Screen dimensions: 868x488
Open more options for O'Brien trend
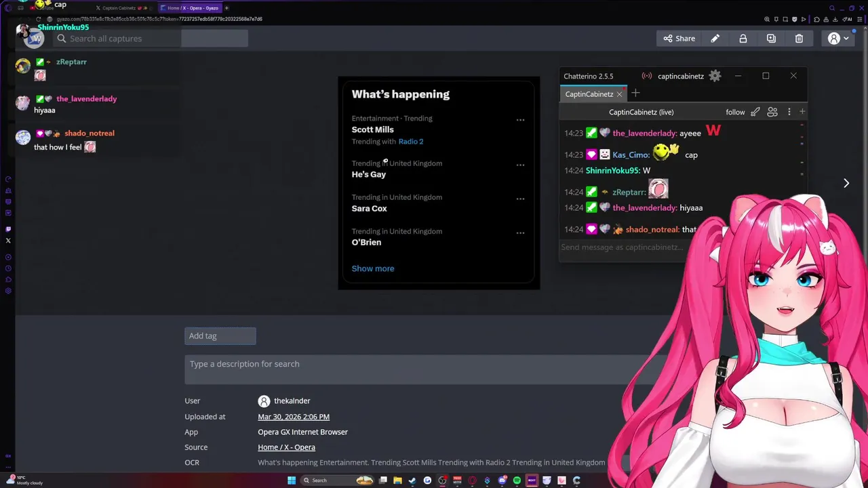(x=520, y=232)
